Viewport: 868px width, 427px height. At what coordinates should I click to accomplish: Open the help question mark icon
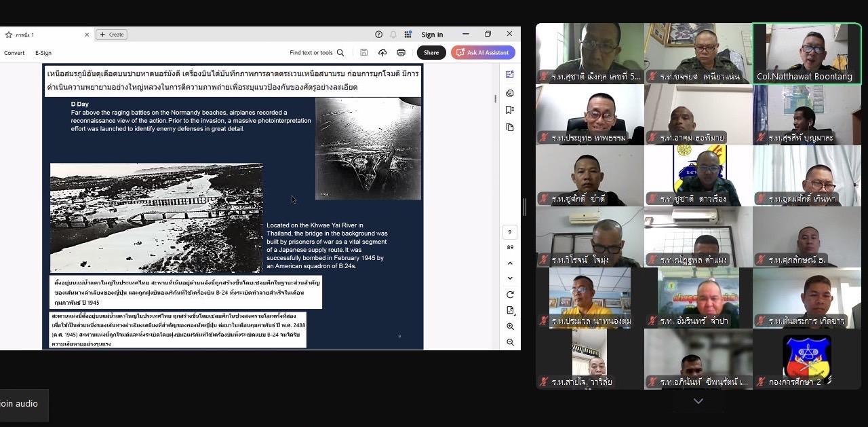[379, 35]
